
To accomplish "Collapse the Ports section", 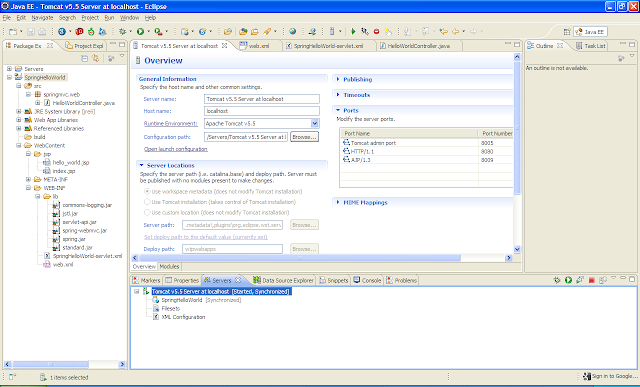I will pos(338,110).
